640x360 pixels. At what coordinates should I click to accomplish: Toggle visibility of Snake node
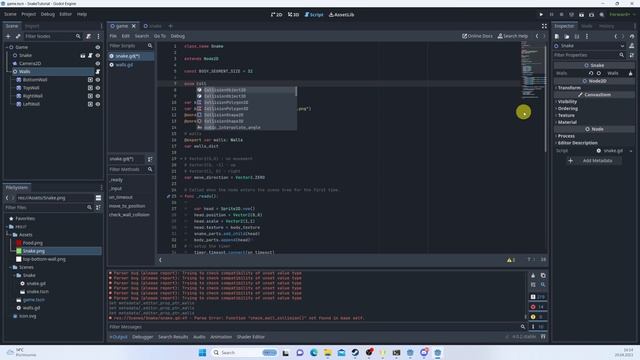98,56
